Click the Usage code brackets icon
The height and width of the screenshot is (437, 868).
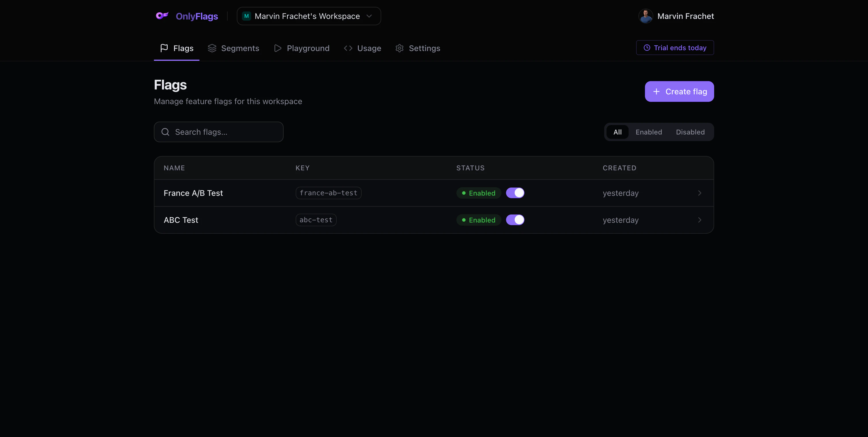click(348, 48)
